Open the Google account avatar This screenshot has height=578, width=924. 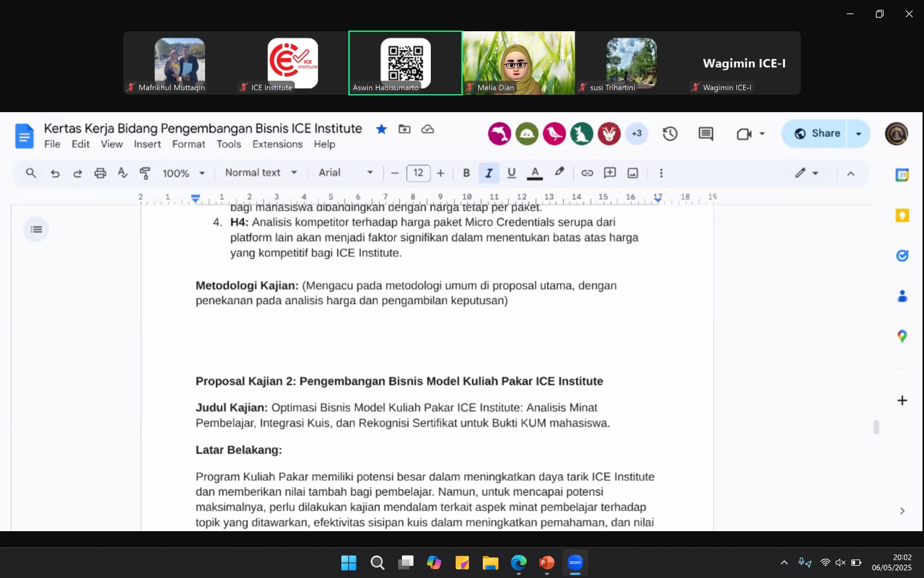point(896,134)
